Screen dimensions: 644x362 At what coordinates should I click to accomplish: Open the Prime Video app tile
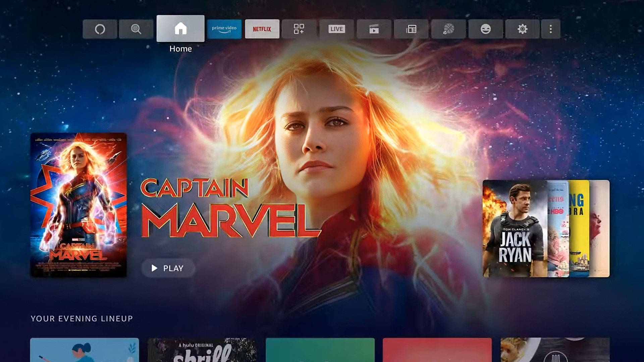224,29
